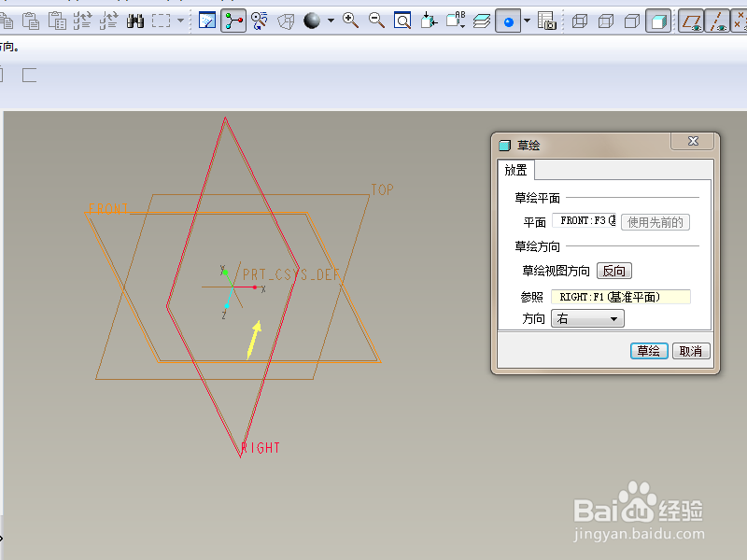Toggle datum plane display on toolbar

(x=693, y=21)
